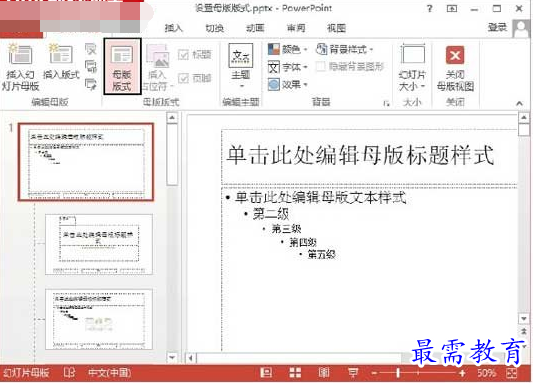Open Insert Placeholder (插入占位符) dropdown
The width and height of the screenshot is (533, 383).
coord(157,68)
